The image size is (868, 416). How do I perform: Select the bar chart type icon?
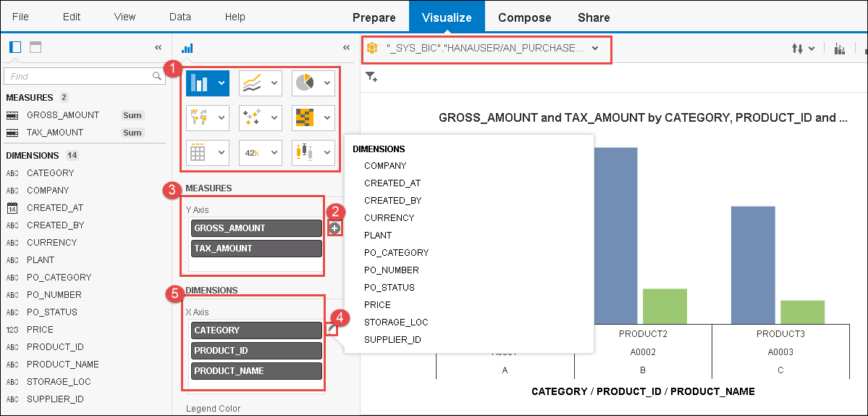coord(199,83)
